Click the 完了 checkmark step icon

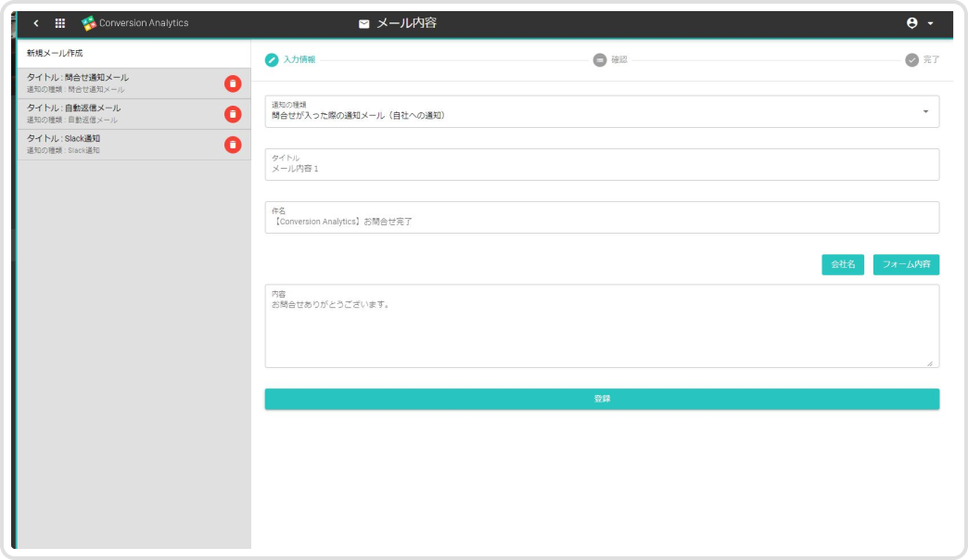911,59
